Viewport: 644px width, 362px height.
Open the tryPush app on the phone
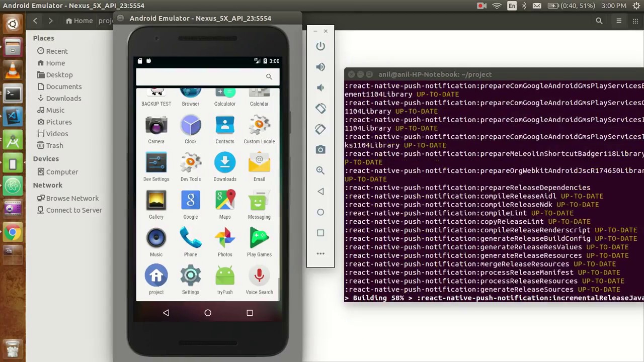[225, 279]
